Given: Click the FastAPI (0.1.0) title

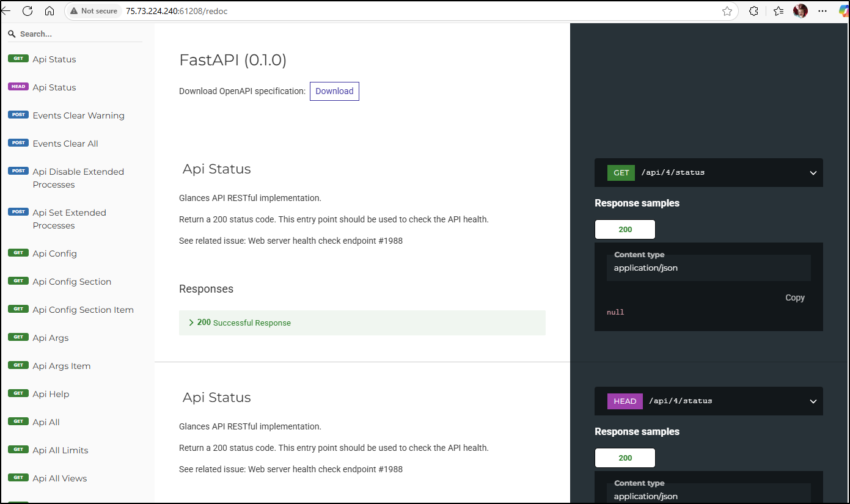Looking at the screenshot, I should (233, 60).
